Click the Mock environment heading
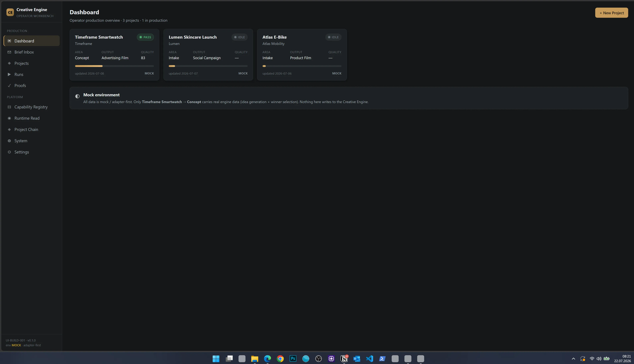 (x=101, y=95)
